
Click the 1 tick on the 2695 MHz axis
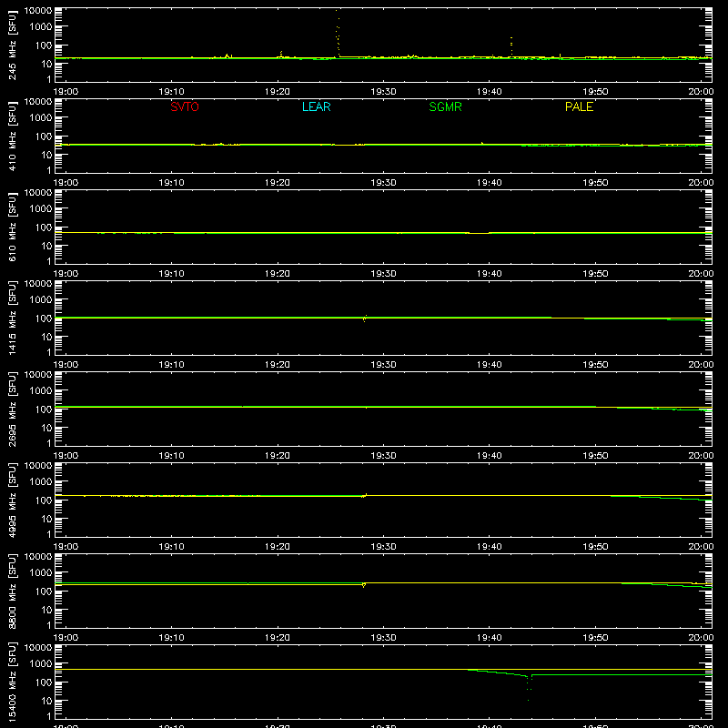[x=49, y=443]
